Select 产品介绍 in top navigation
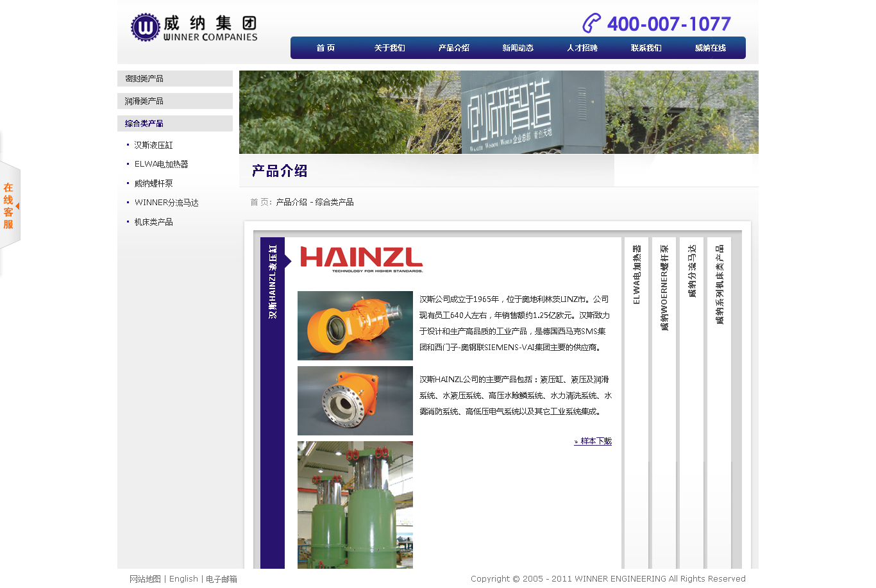The width and height of the screenshot is (876, 588). pyautogui.click(x=453, y=48)
